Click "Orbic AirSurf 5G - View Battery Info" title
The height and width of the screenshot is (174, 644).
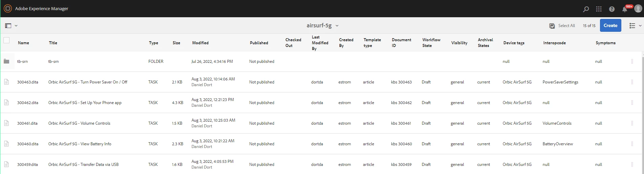pyautogui.click(x=80, y=144)
